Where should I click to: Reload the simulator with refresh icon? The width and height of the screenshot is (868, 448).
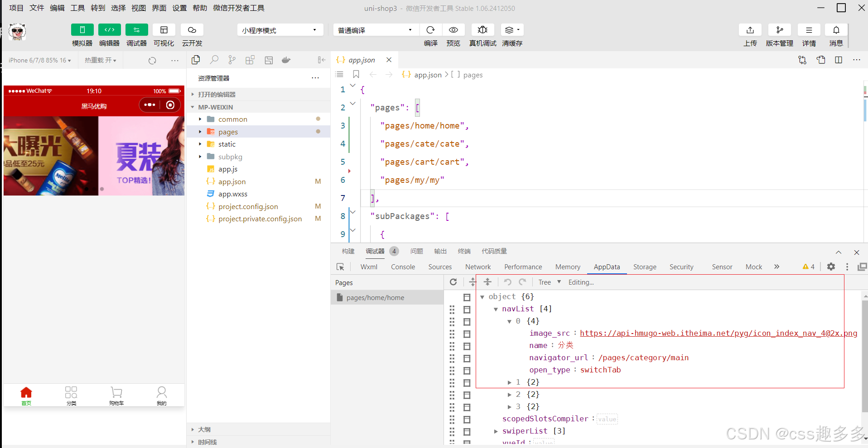(152, 60)
